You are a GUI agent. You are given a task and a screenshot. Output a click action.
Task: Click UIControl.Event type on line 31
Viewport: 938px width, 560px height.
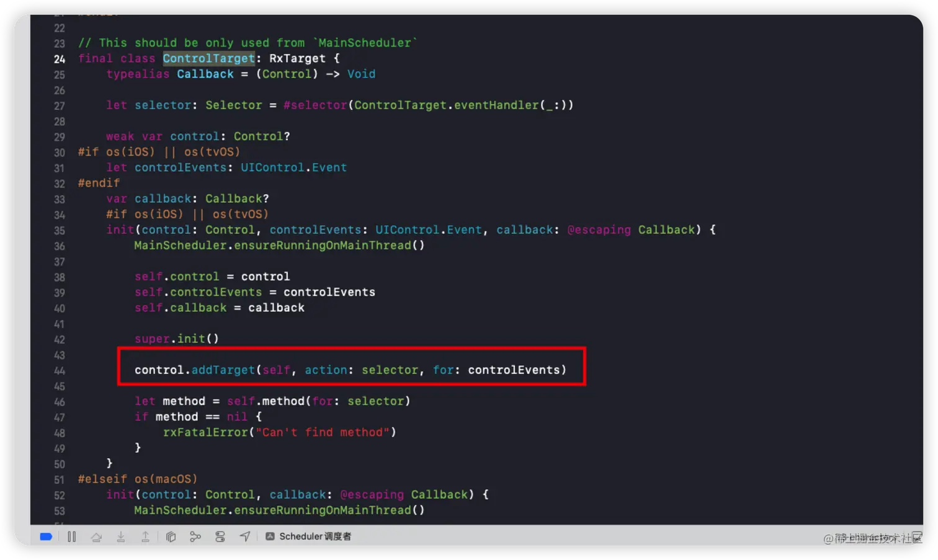point(294,167)
